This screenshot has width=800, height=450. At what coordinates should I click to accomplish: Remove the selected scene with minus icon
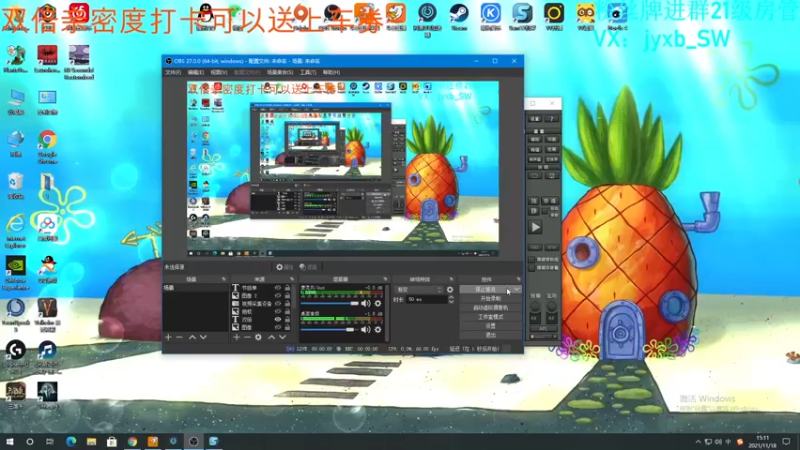(x=180, y=337)
